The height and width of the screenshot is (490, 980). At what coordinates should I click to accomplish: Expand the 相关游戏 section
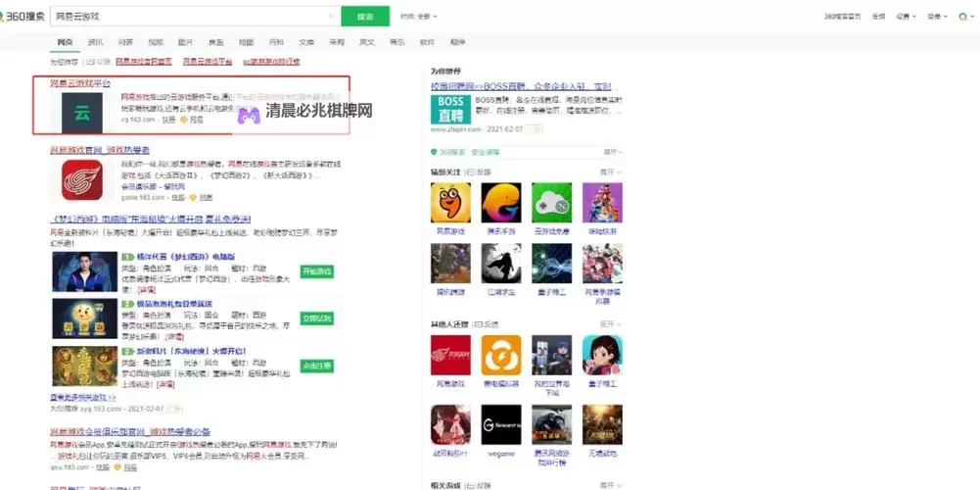611,485
